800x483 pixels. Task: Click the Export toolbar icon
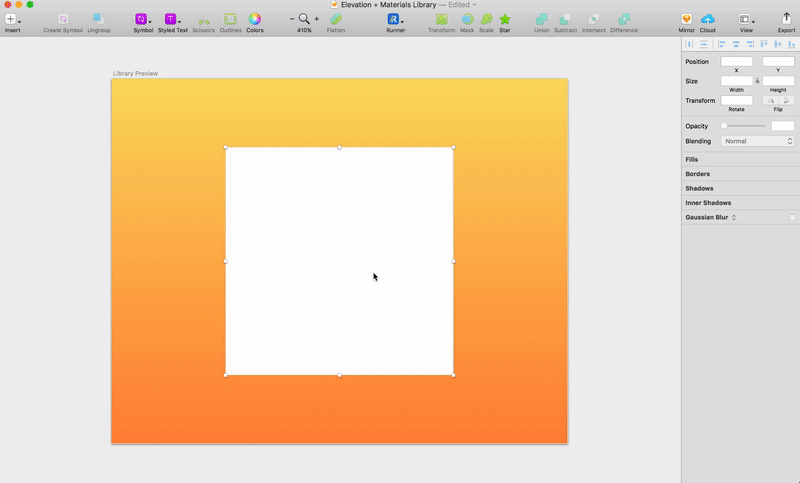(786, 19)
